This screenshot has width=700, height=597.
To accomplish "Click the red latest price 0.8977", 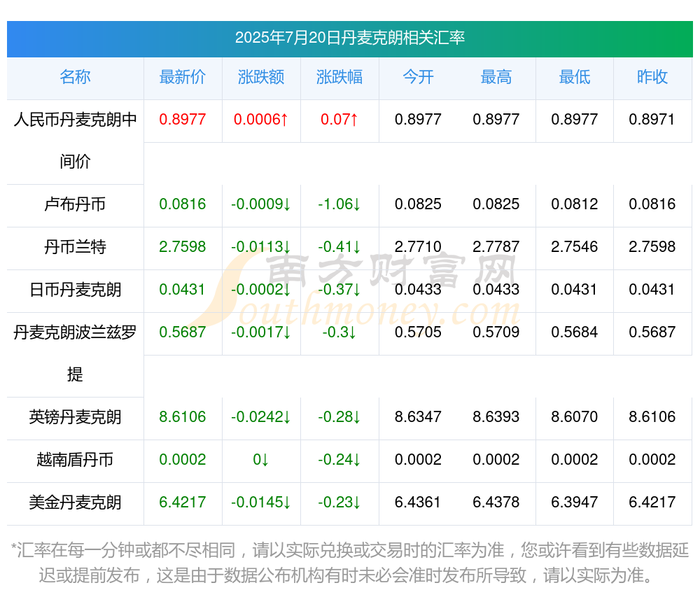I will click(x=183, y=120).
